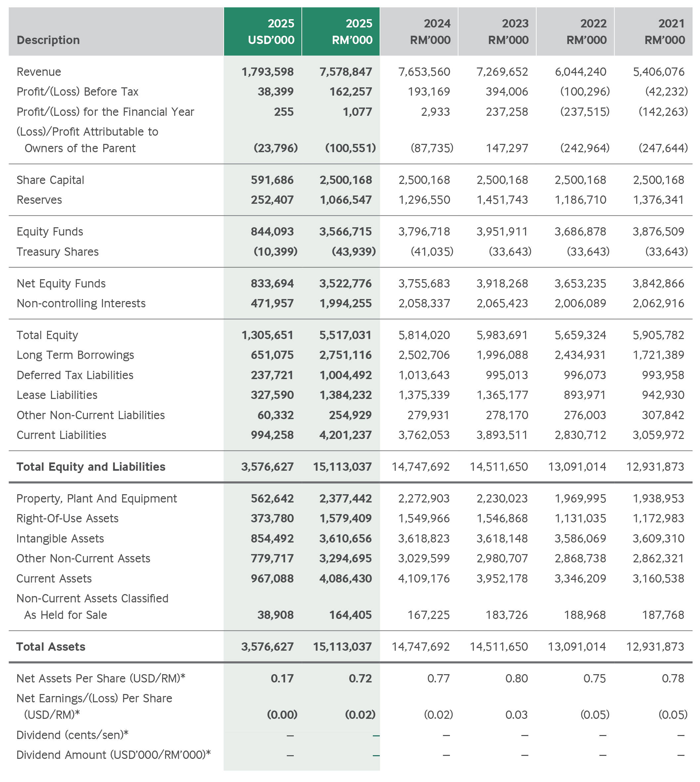The height and width of the screenshot is (782, 700).
Task: Click the Total Equity row label
Action: [x=47, y=335]
